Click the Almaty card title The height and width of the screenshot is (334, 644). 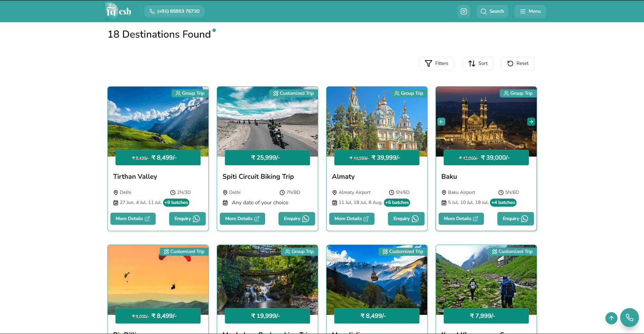(x=343, y=177)
